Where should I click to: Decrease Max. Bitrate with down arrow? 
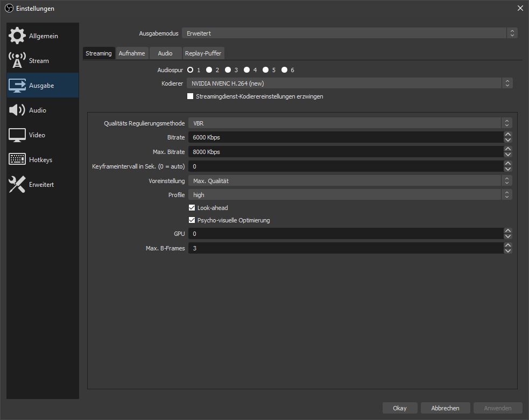coord(508,155)
